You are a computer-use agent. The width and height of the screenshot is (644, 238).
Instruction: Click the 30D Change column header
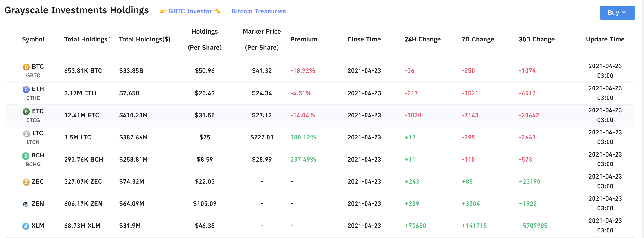pos(537,39)
